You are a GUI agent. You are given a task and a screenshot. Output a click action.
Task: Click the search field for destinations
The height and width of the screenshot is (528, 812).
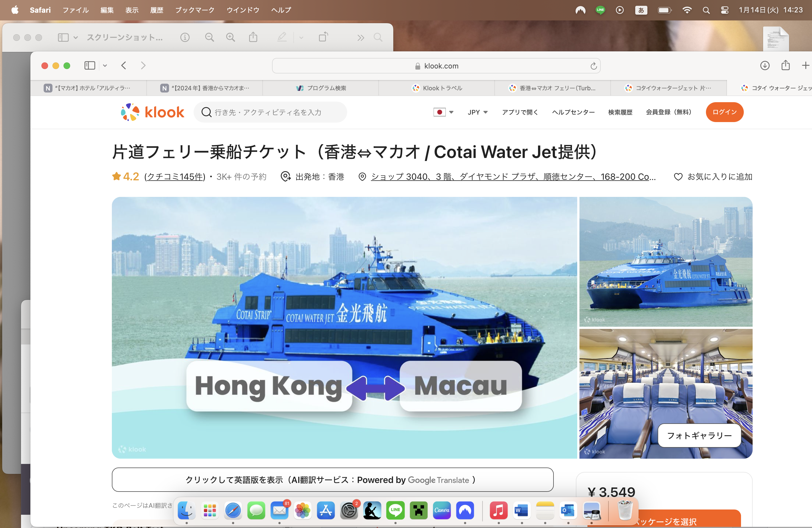pyautogui.click(x=270, y=112)
